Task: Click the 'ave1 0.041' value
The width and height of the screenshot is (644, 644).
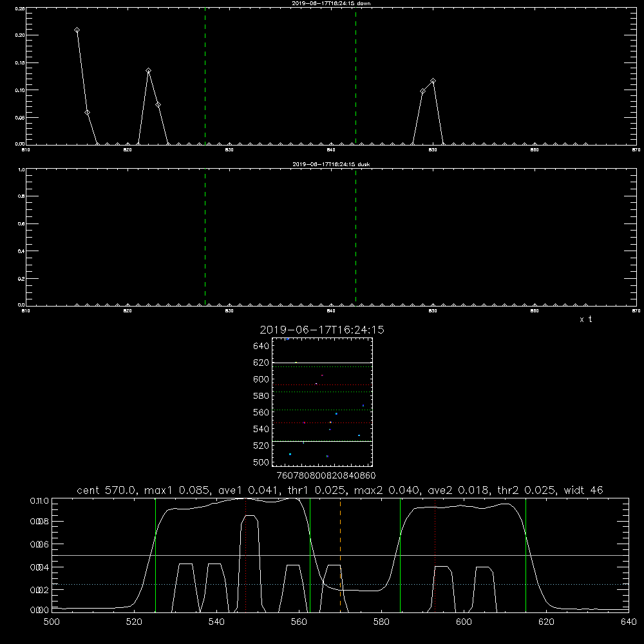Action: pos(249,490)
